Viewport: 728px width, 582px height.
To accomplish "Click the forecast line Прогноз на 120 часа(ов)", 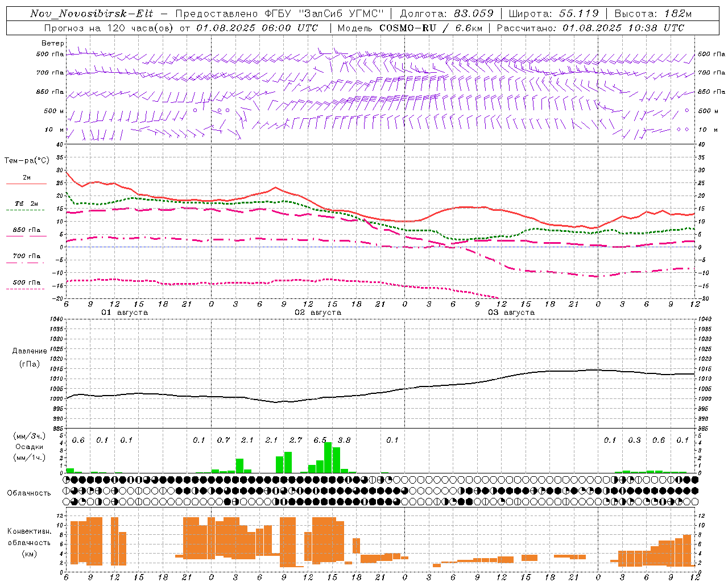I will pos(109,28).
